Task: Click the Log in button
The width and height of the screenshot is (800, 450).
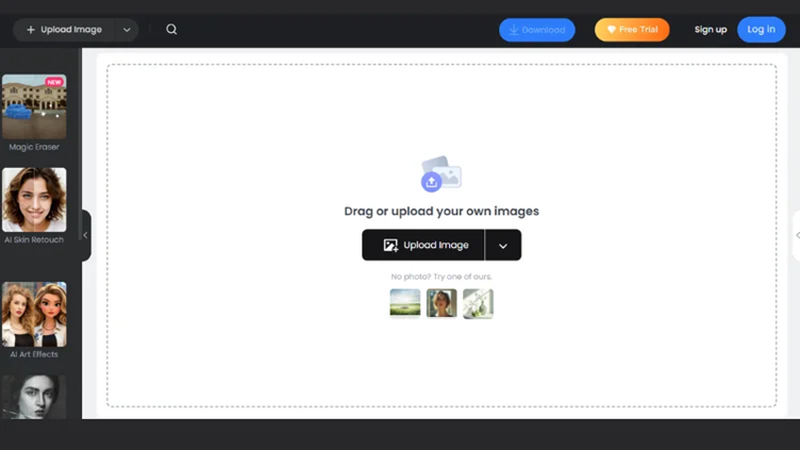Action: pyautogui.click(x=761, y=30)
